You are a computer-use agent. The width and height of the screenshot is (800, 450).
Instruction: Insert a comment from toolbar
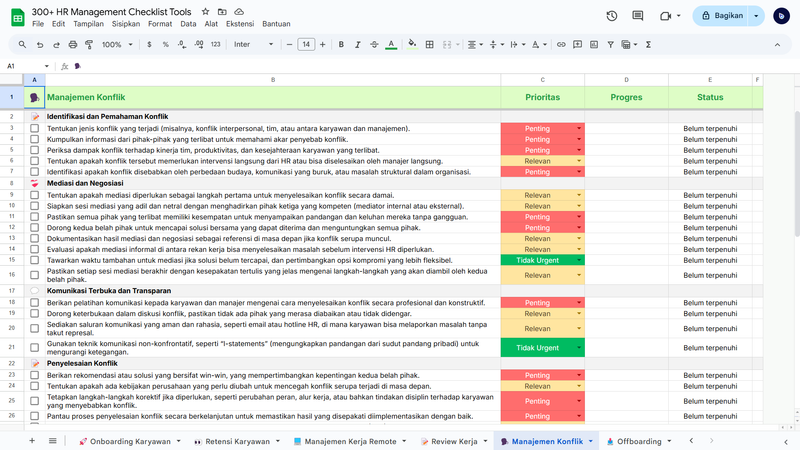(578, 45)
